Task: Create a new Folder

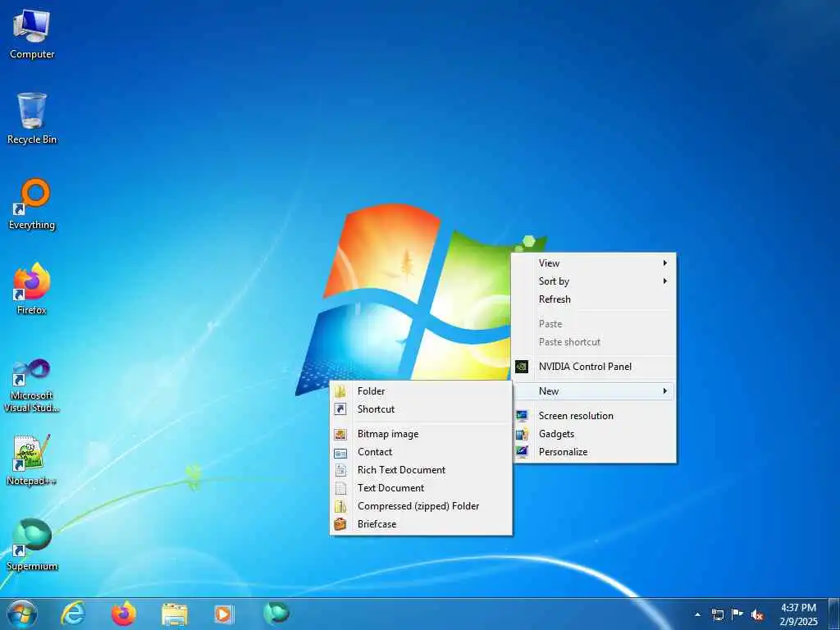Action: (421, 391)
